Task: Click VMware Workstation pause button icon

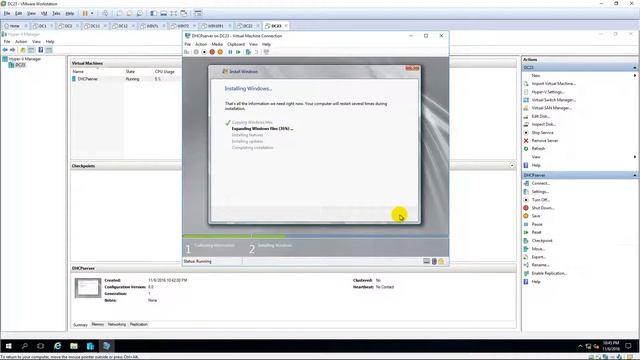Action: [x=85, y=13]
